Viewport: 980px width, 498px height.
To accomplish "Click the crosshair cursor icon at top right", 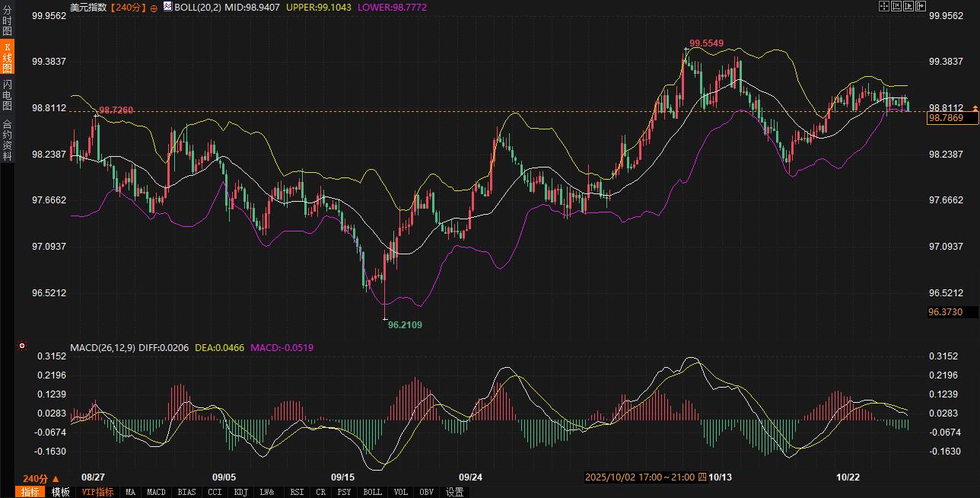I will [884, 6].
